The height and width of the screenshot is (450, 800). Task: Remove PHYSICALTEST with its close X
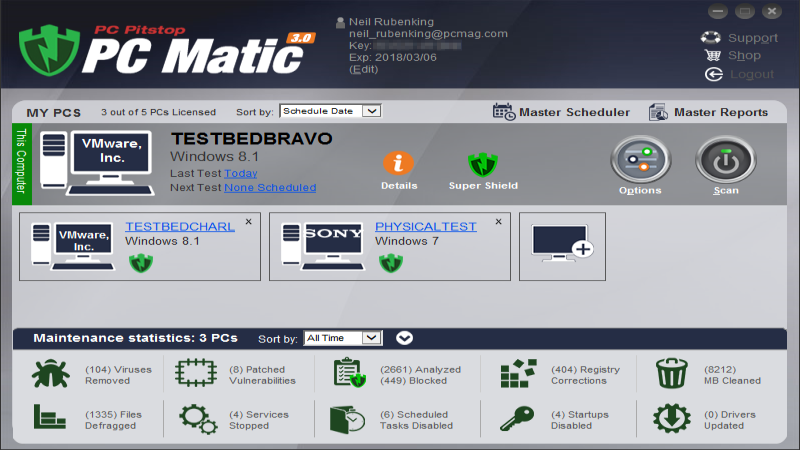[x=498, y=222]
